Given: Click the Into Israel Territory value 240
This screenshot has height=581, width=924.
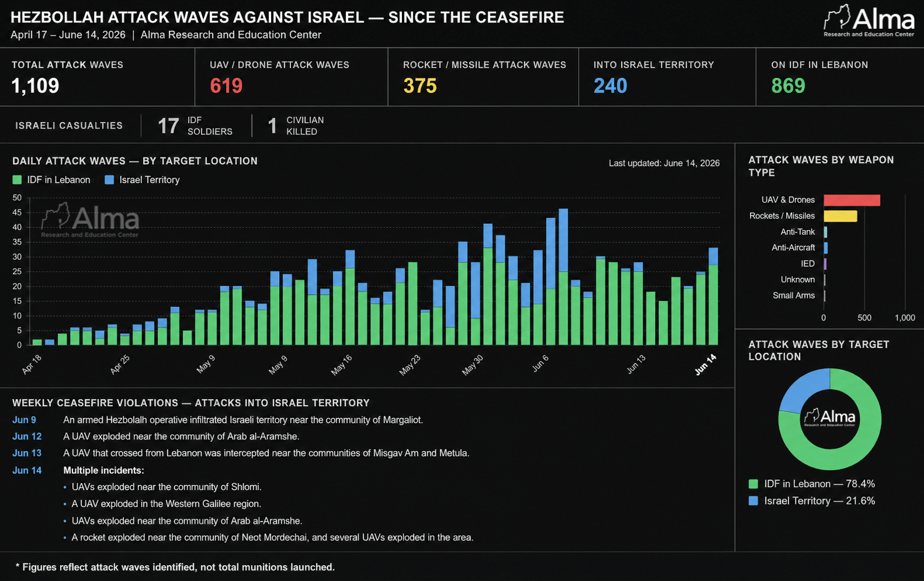Looking at the screenshot, I should point(610,86).
